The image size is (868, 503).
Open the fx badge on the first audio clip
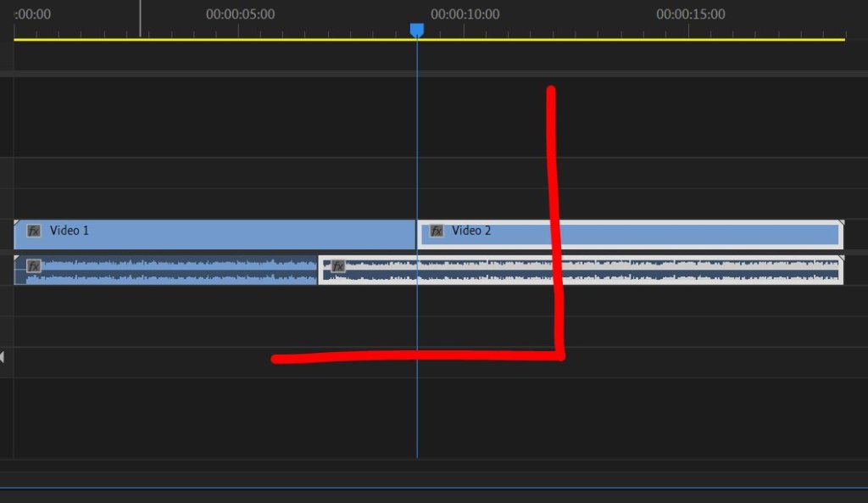click(x=34, y=266)
